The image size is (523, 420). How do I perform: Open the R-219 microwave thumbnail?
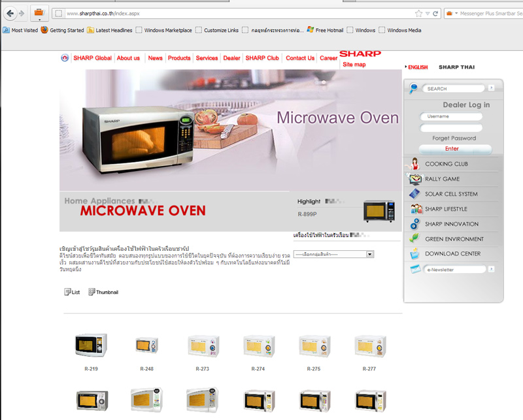coord(91,346)
